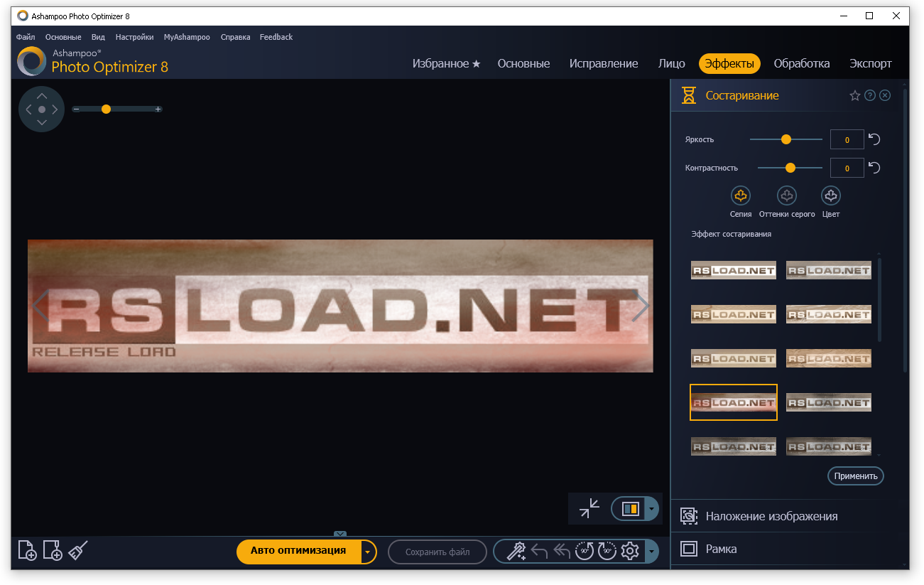This screenshot has width=924, height=585.
Task: Switch to the Обработка tab
Action: [802, 63]
